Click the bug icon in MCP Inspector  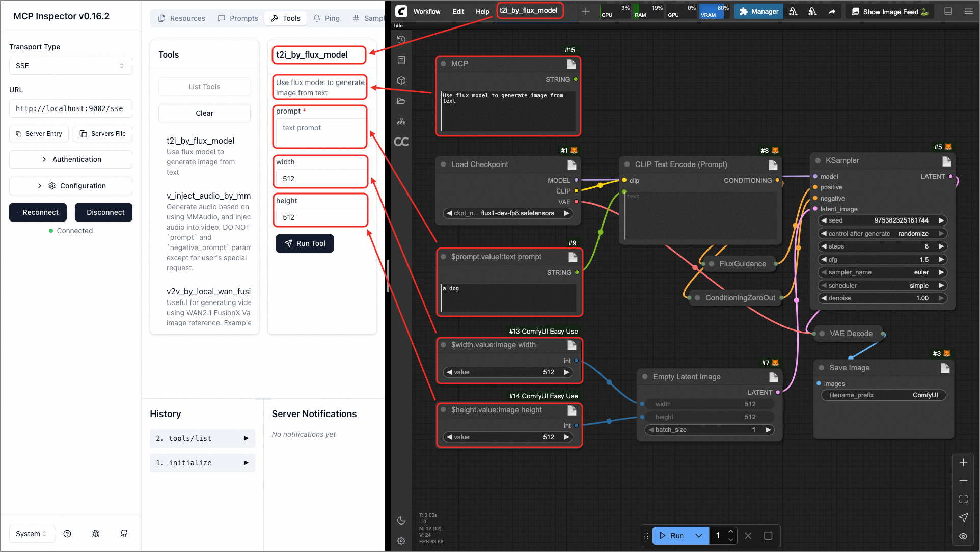(96, 534)
